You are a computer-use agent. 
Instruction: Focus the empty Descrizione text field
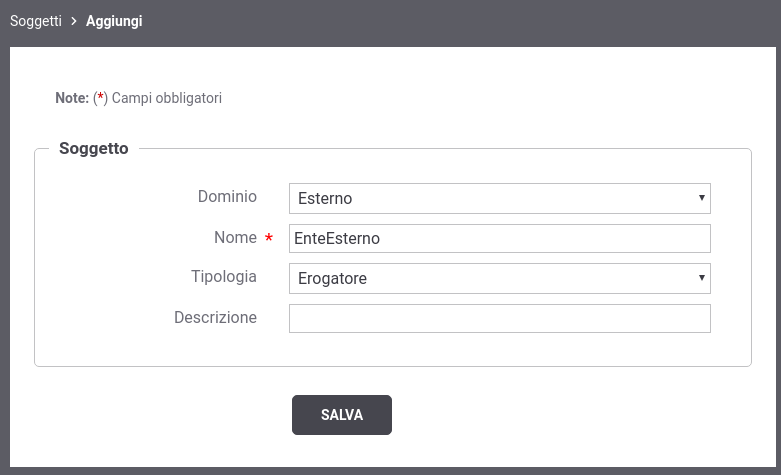click(x=500, y=318)
